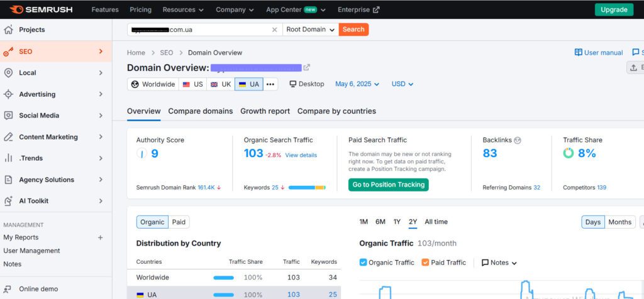Screen dimensions: 644x299
Task: Select the 1M time range
Action: click(364, 222)
